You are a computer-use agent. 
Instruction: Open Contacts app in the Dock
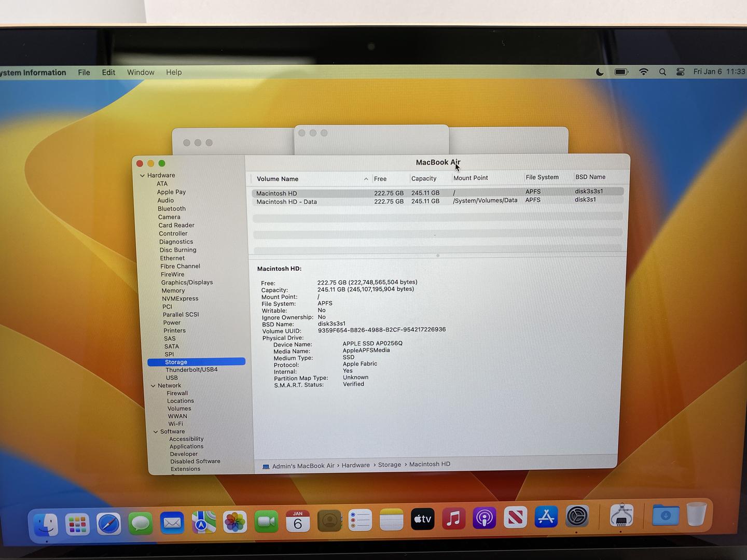click(329, 520)
